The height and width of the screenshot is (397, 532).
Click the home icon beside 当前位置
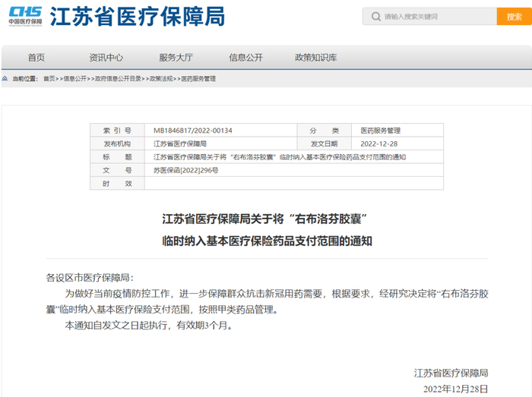(x=5, y=79)
